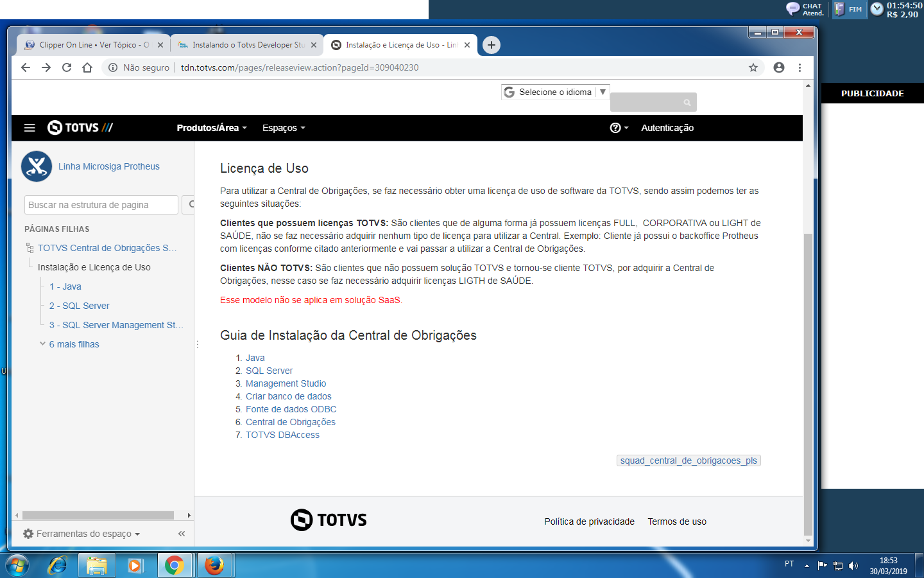Go forward in browser history
924x578 pixels.
click(x=46, y=67)
